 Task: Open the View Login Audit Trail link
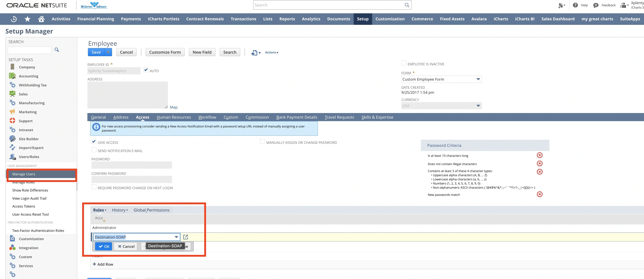(x=29, y=198)
